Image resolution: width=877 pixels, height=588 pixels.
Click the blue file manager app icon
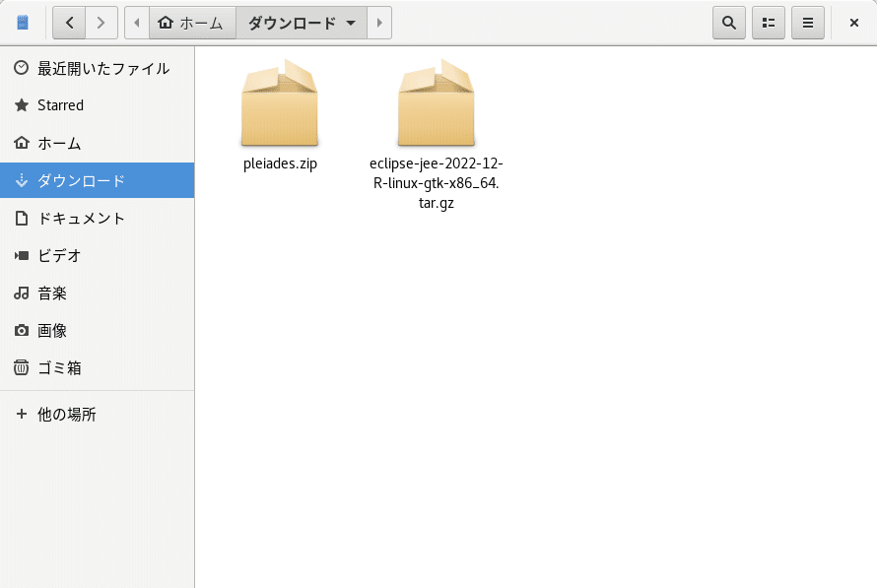[x=23, y=23]
